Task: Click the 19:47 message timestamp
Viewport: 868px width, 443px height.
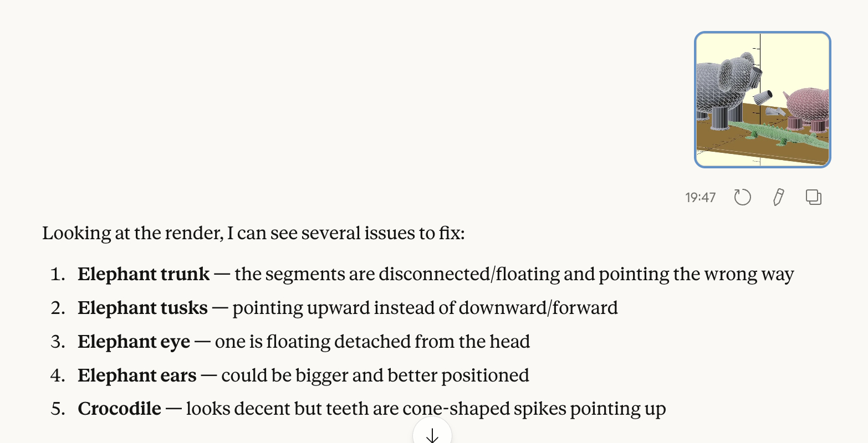Action: [700, 198]
